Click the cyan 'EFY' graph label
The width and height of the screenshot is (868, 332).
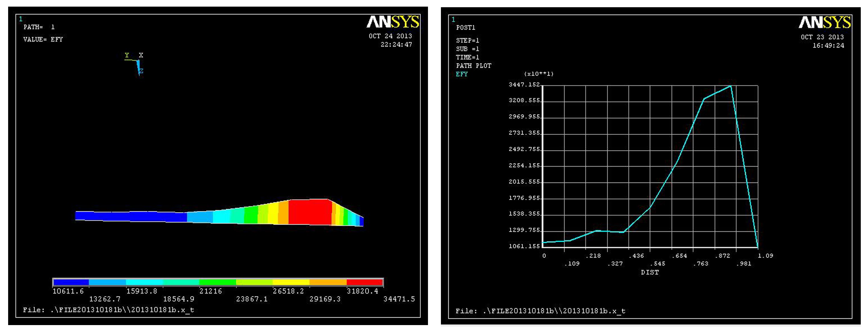coord(462,74)
